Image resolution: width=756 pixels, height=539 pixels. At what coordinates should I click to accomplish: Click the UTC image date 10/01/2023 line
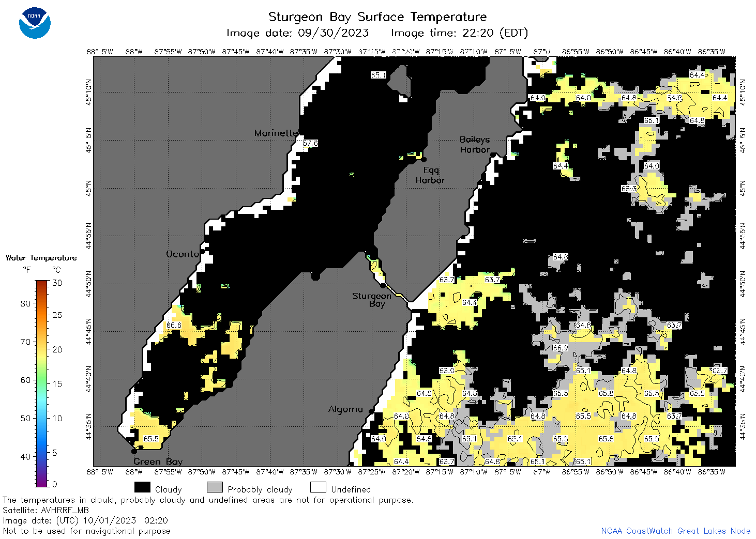85,520
